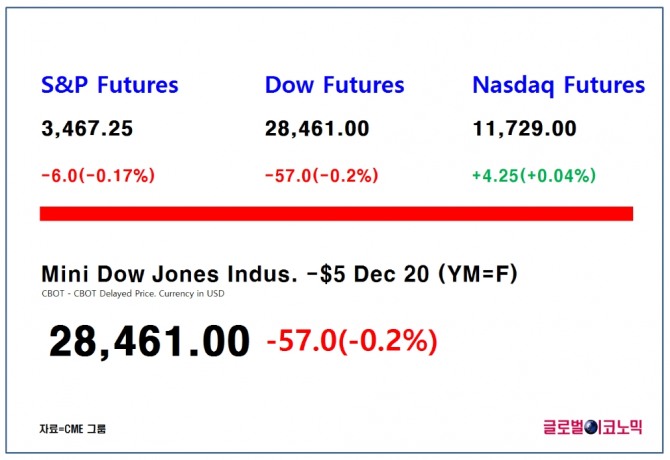Click the red S&P change -6.0(-0.17%)

tap(98, 176)
